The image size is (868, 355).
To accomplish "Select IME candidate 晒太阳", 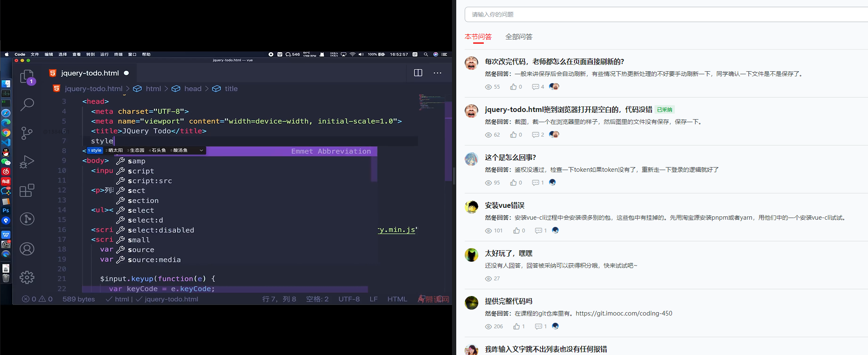I will (x=114, y=150).
